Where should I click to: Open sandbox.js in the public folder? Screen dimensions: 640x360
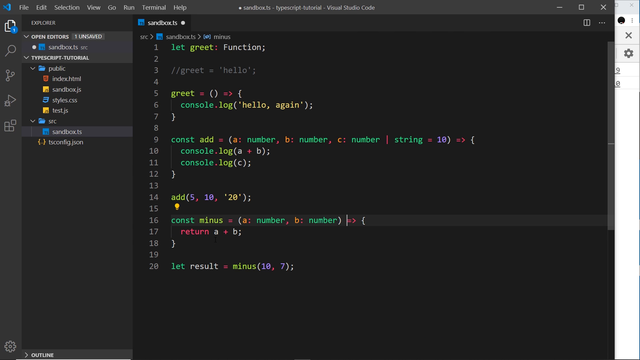[x=67, y=89]
